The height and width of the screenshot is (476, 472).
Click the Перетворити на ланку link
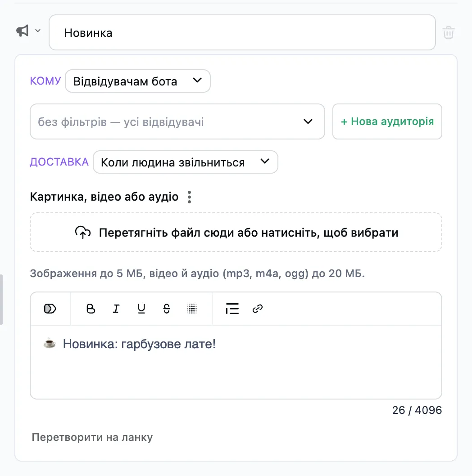[x=92, y=437]
